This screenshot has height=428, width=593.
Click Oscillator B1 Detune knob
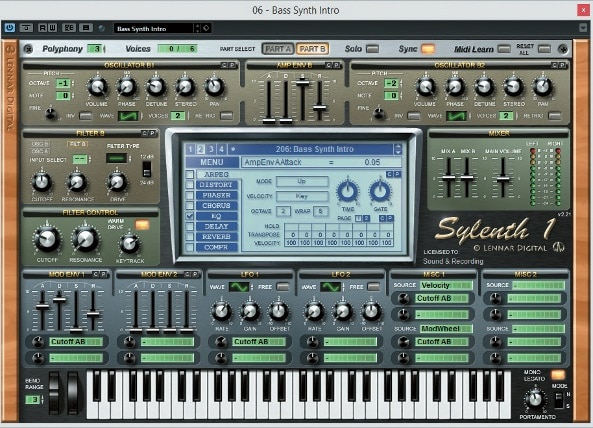[156, 87]
